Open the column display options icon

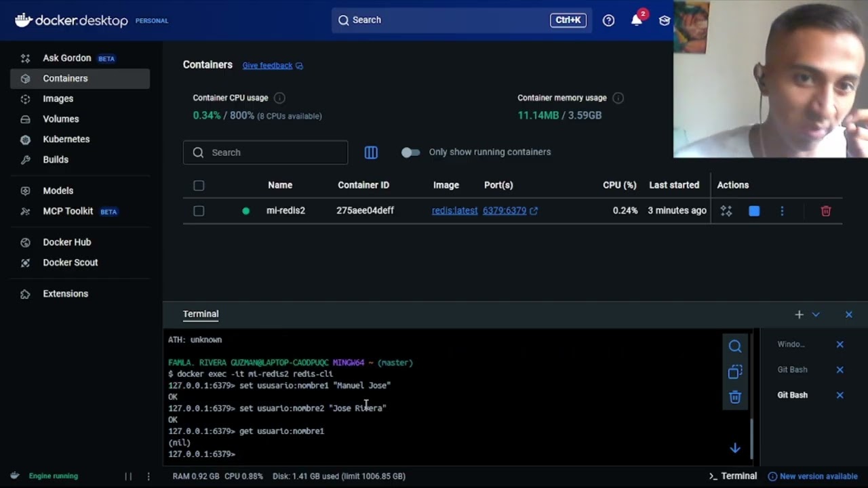(x=371, y=152)
